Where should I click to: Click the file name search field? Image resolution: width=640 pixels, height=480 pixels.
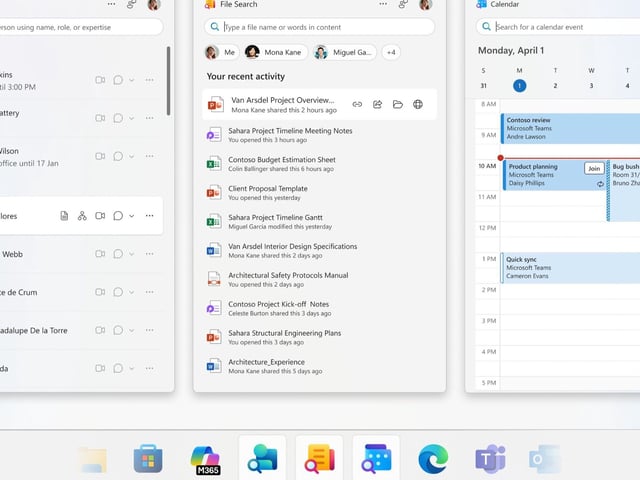319,27
